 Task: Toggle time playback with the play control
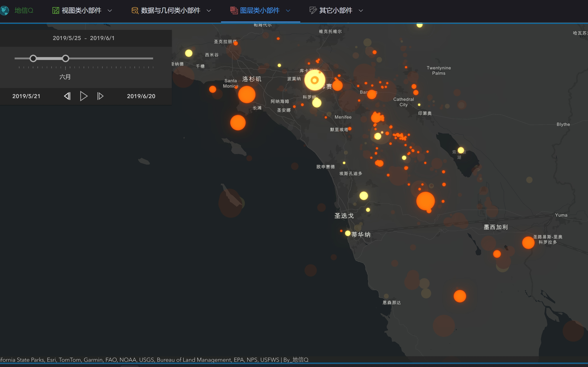(x=84, y=96)
